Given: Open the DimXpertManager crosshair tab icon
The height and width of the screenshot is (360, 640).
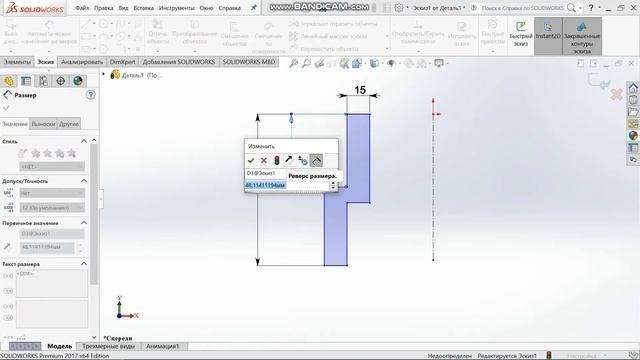Looking at the screenshot, I should 60,81.
